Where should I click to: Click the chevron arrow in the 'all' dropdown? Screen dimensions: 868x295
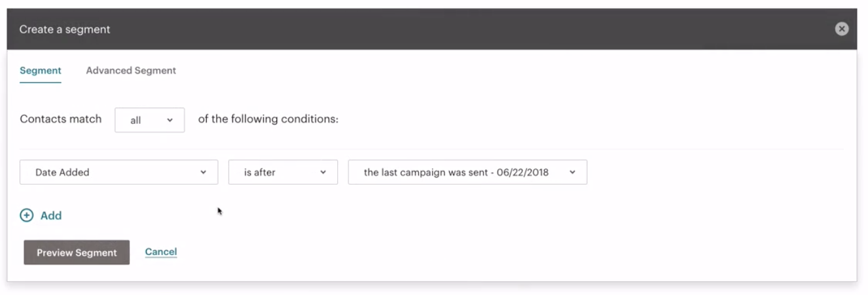point(170,121)
